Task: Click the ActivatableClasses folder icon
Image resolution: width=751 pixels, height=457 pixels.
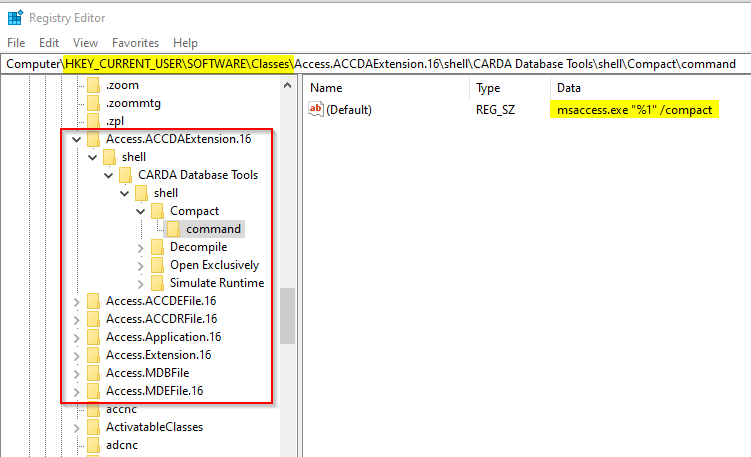Action: tap(93, 427)
